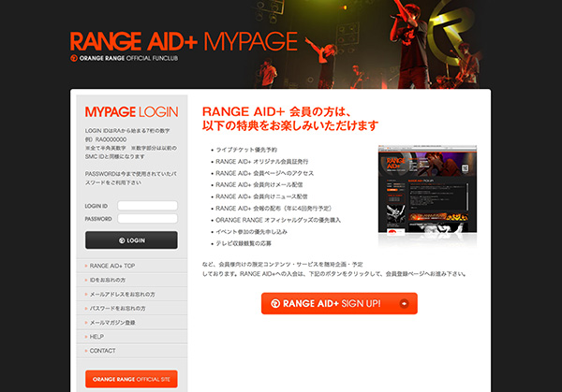Click the RANGE AID+ オリジナル会員証発行 item
The height and width of the screenshot is (392, 562).
pyautogui.click(x=261, y=162)
